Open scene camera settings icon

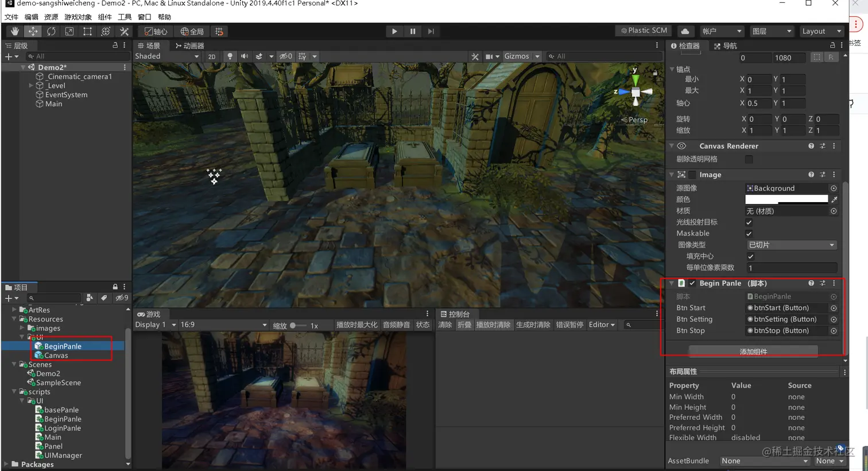click(x=489, y=56)
